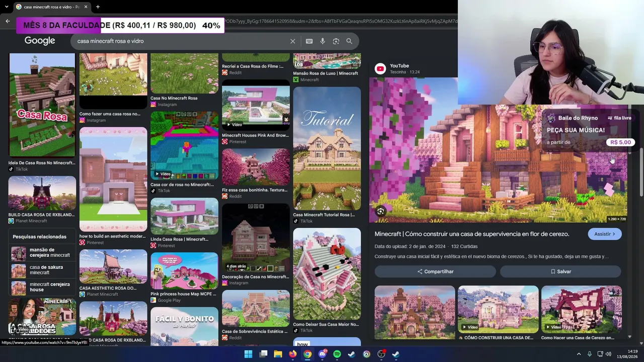This screenshot has height=362, width=644.
Task: Open the virtual keyboard input tool
Action: point(309,41)
